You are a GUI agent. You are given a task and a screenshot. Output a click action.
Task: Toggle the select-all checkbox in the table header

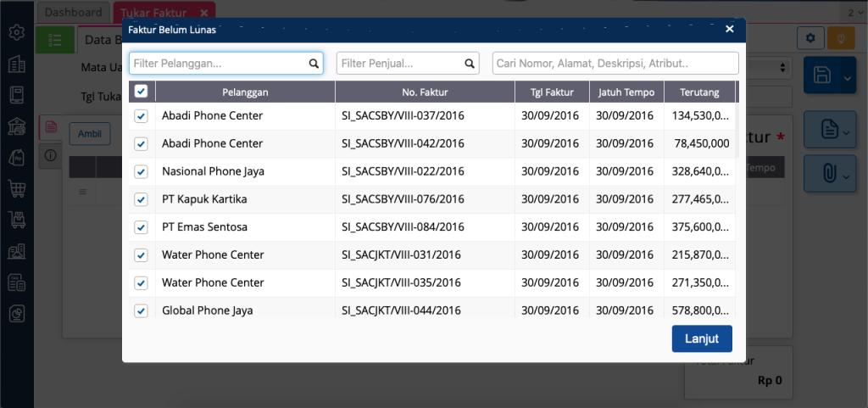[x=142, y=92]
